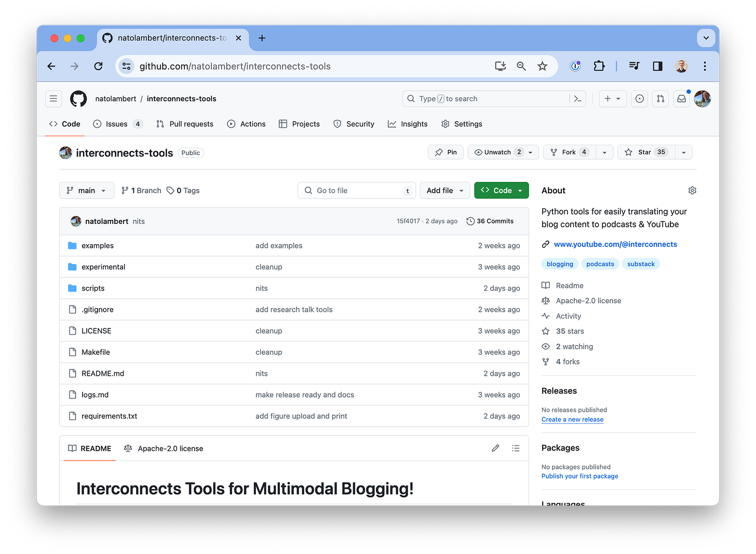Switch to the Pull requests tab
756x554 pixels.
coord(185,124)
